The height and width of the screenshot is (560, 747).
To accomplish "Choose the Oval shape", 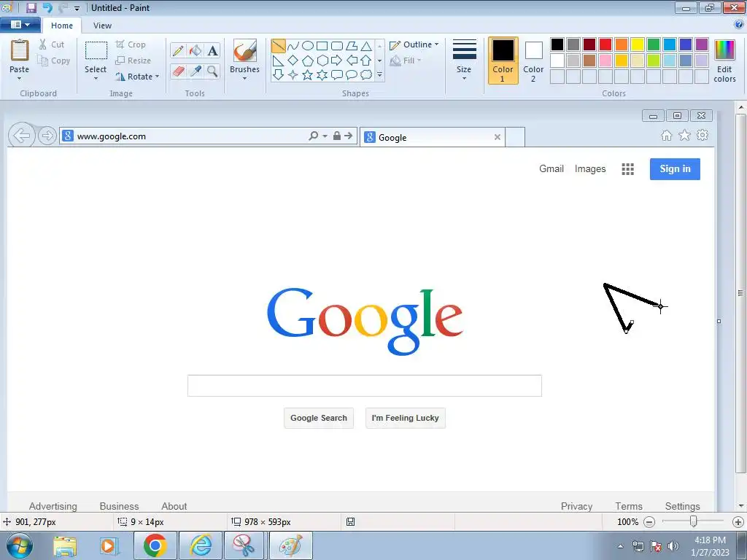I will click(308, 46).
